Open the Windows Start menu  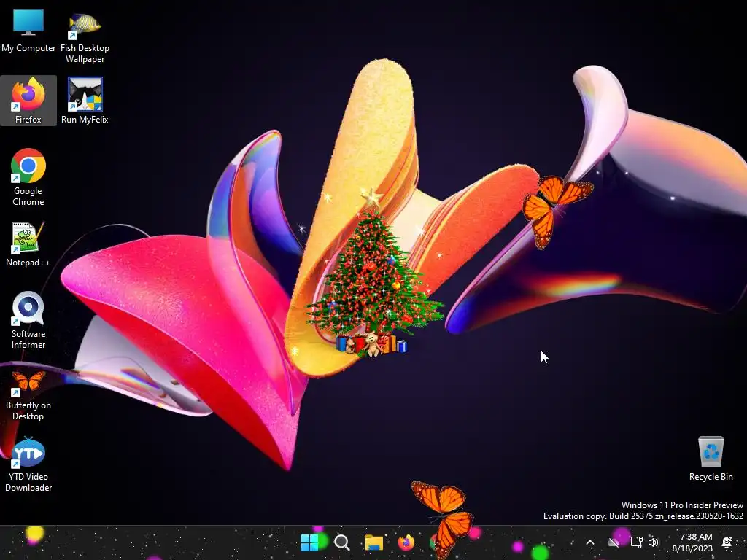coord(309,542)
